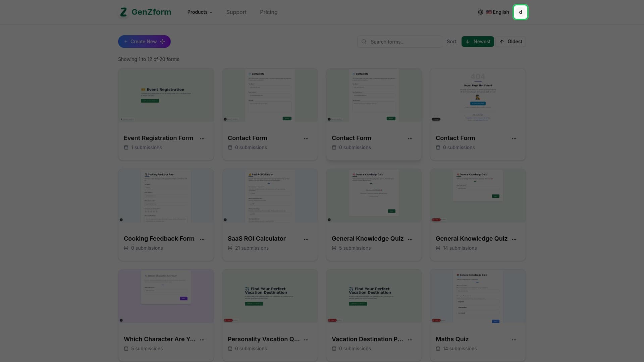The height and width of the screenshot is (362, 644).
Task: Open three-dot menu for SaaS ROI Calculator
Action: click(x=306, y=239)
